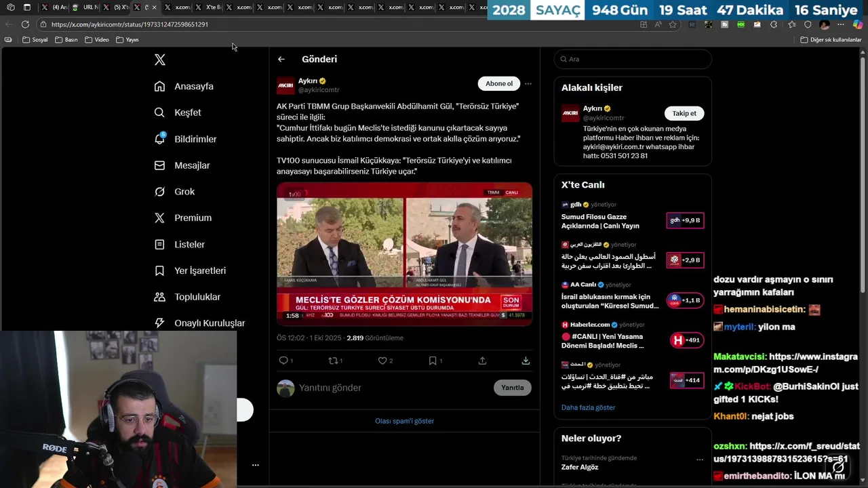The height and width of the screenshot is (488, 868).
Task: Click the Yanıtla reply button
Action: click(x=513, y=388)
